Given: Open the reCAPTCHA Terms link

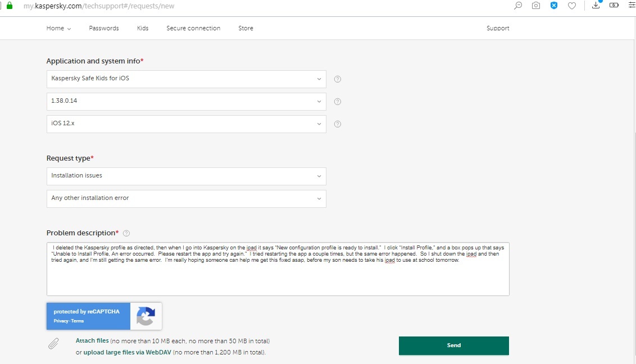Looking at the screenshot, I should pos(77,321).
